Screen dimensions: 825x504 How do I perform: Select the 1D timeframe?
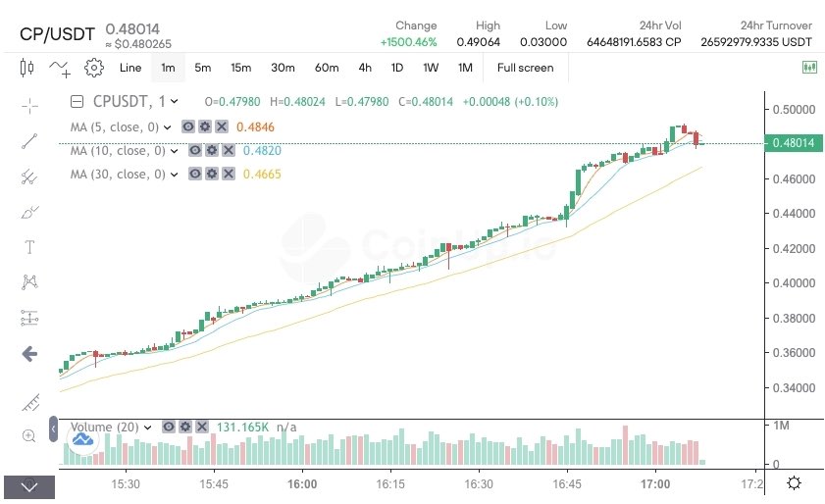397,68
